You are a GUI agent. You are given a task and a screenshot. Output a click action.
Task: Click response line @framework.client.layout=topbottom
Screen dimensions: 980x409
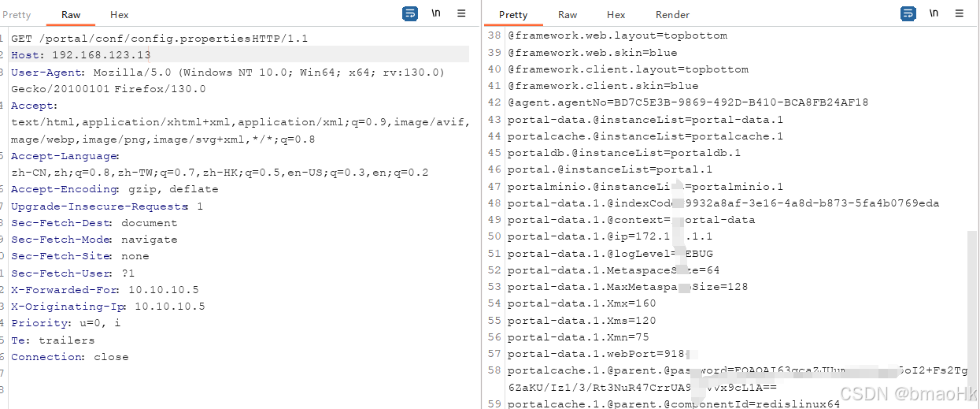click(628, 69)
